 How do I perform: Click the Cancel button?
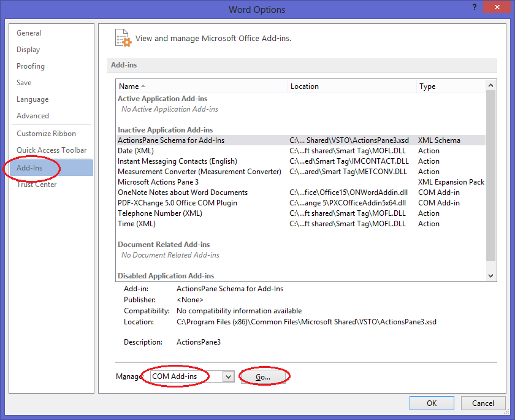483,403
